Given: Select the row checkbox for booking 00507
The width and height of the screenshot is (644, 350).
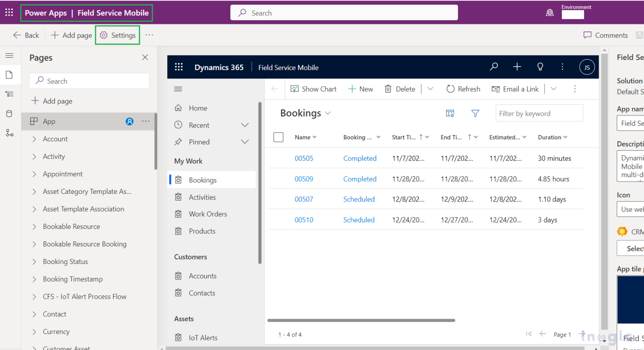Looking at the screenshot, I should coord(278,199).
